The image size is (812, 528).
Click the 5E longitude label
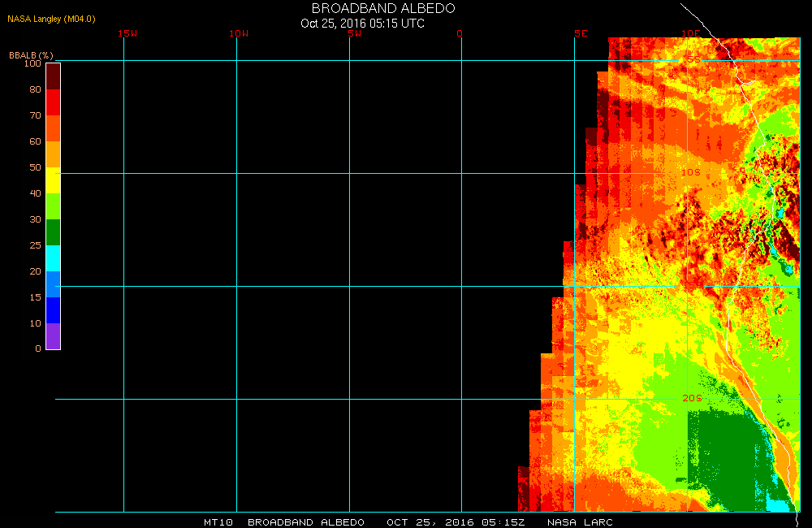(x=581, y=33)
